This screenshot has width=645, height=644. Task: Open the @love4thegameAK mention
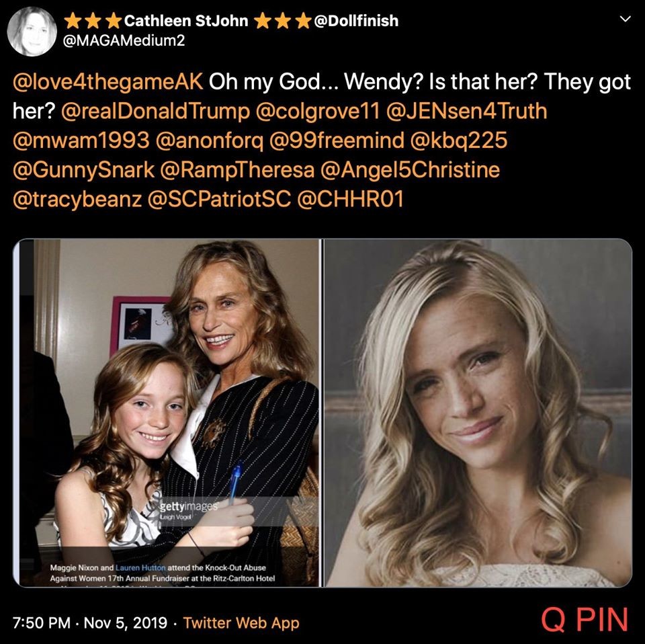pos(107,83)
